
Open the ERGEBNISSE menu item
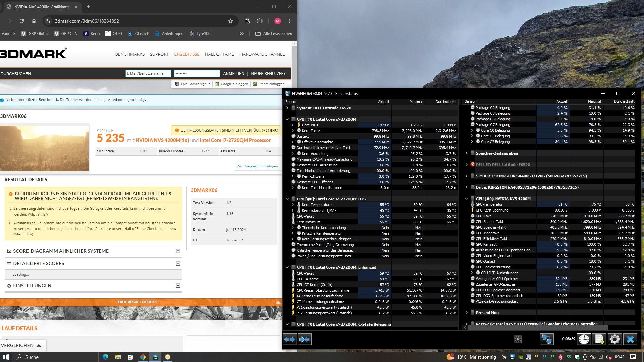(187, 54)
